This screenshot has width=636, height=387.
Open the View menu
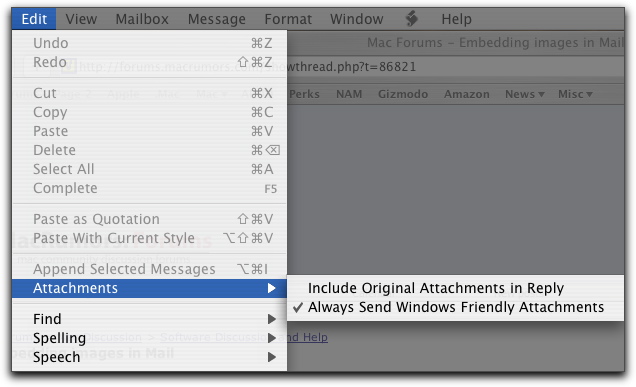[x=81, y=19]
